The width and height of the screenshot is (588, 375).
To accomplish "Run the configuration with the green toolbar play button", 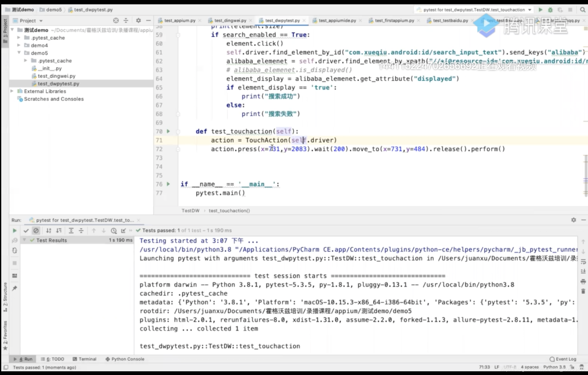I will pyautogui.click(x=540, y=10).
